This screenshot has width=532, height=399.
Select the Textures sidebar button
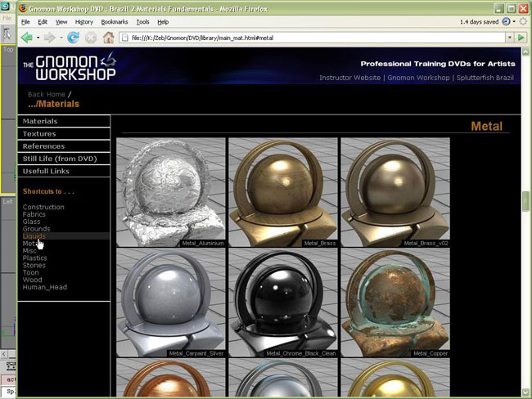point(64,133)
